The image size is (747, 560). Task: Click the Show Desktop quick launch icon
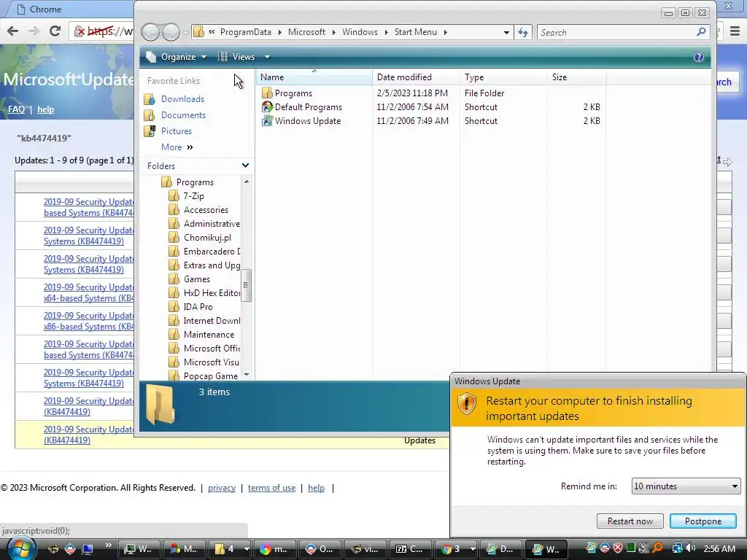tap(88, 549)
